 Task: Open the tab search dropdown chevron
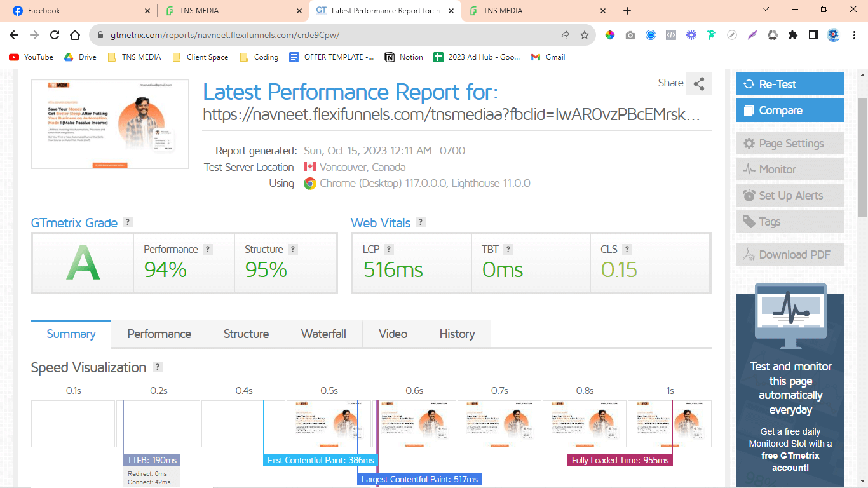(766, 10)
